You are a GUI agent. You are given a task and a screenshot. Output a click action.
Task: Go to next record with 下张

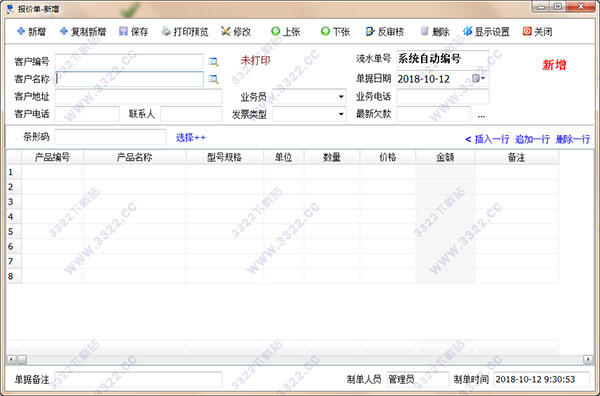coord(335,32)
